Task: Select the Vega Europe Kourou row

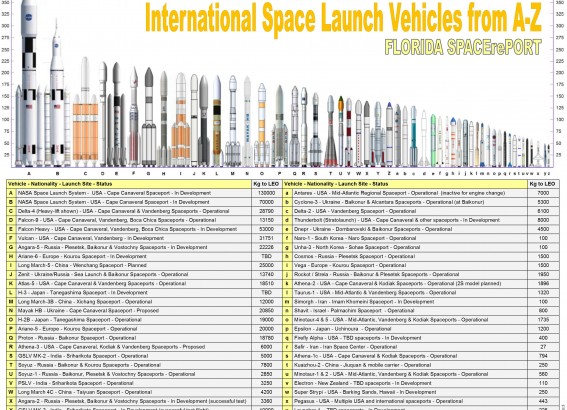Action: [421, 265]
